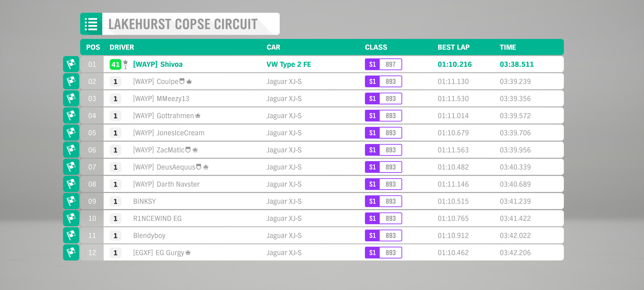
Task: Select driver name [WAYP] MMeezy13
Action: 161,99
